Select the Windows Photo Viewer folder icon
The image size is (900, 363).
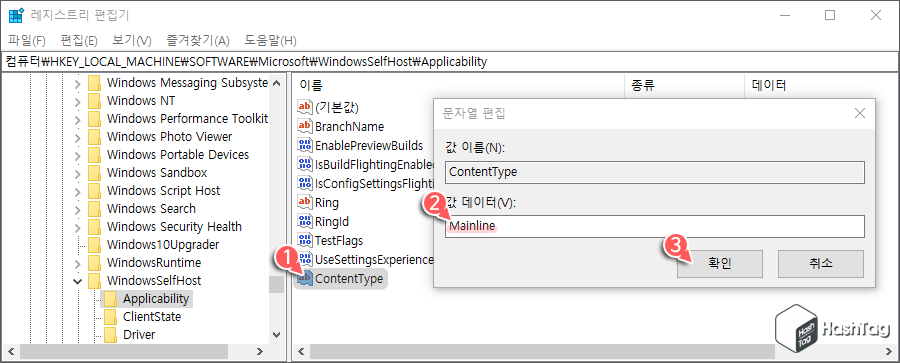(x=95, y=137)
